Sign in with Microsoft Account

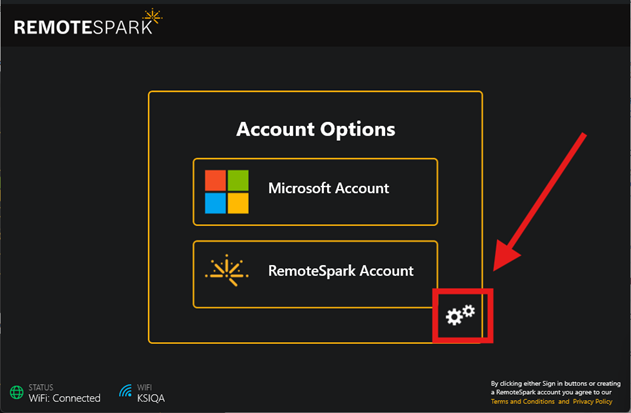[x=315, y=192]
